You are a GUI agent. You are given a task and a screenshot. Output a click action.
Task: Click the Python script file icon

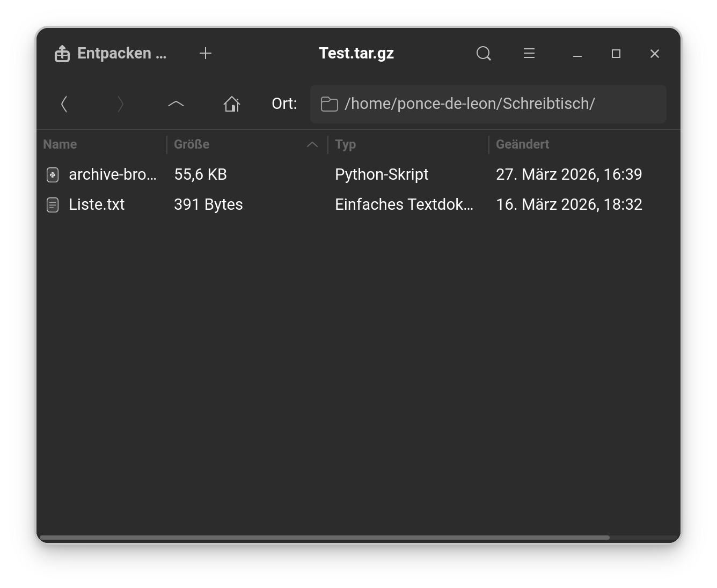tap(53, 174)
